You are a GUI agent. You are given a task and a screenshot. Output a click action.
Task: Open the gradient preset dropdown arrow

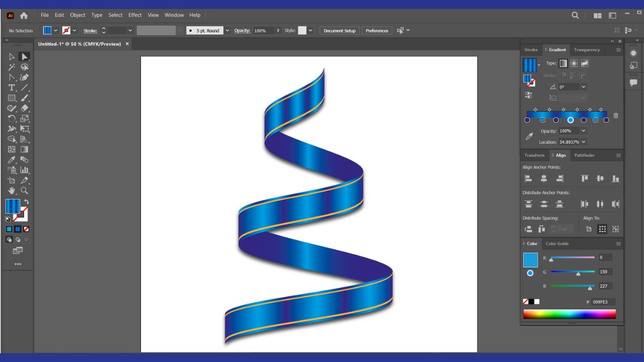point(539,65)
